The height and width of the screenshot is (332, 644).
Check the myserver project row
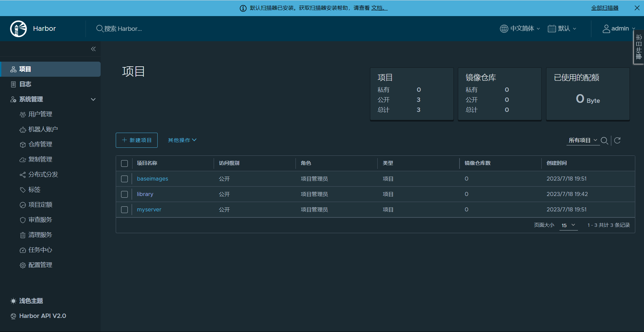124,210
